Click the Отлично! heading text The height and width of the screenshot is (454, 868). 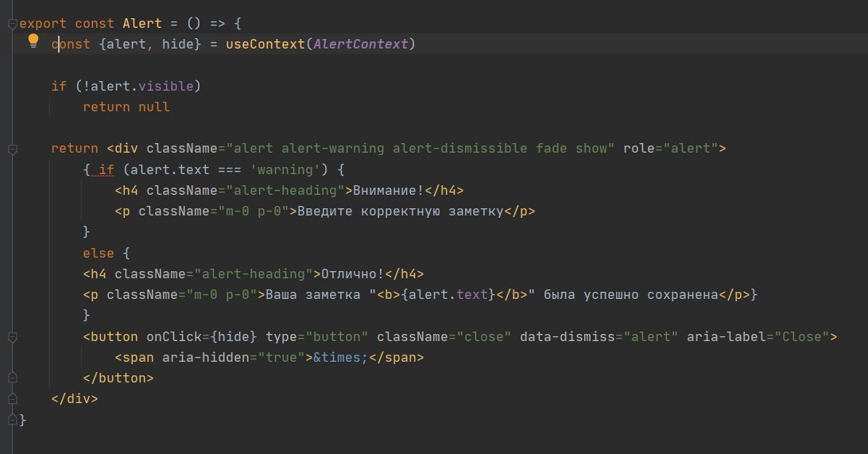353,274
